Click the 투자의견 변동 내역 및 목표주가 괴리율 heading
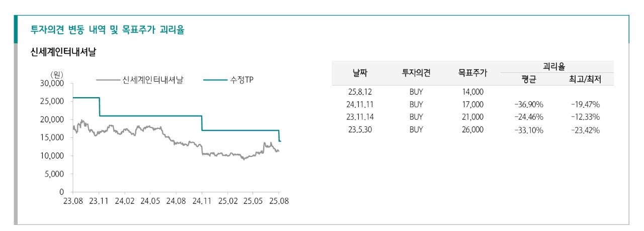The image size is (644, 231). click(x=108, y=30)
